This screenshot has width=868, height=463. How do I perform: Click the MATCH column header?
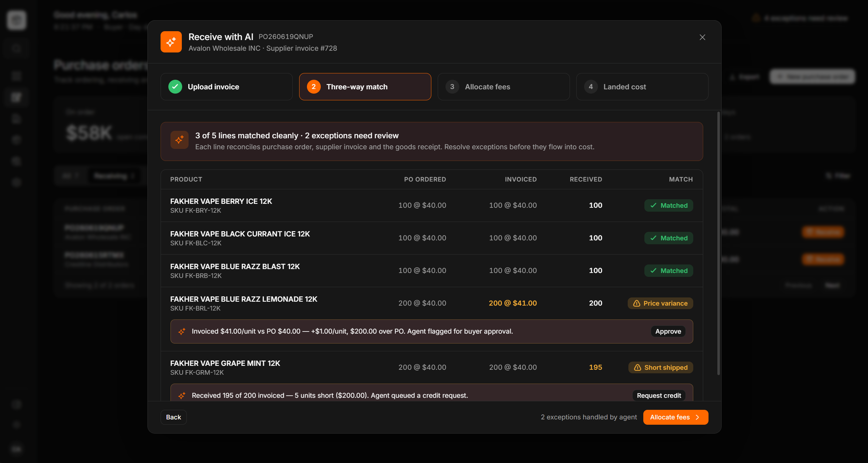[x=681, y=179]
